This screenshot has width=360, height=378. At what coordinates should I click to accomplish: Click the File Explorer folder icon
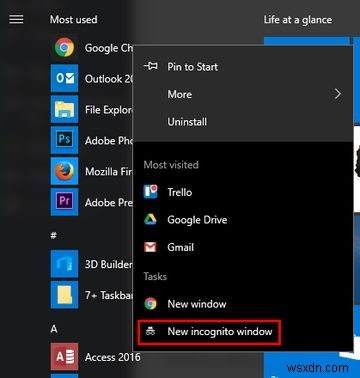[x=64, y=109]
